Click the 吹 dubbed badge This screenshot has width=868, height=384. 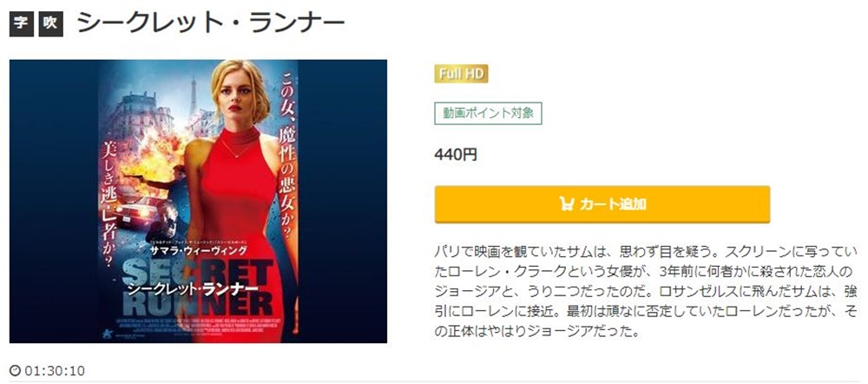tap(50, 24)
